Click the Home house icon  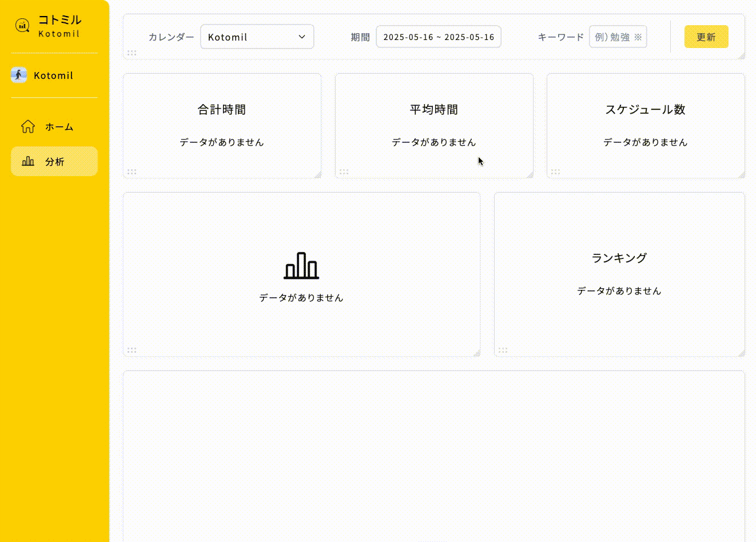(28, 126)
